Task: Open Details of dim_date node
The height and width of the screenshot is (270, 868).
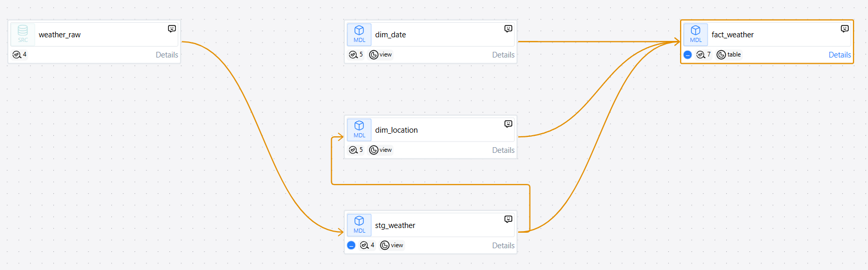Action: click(x=503, y=55)
